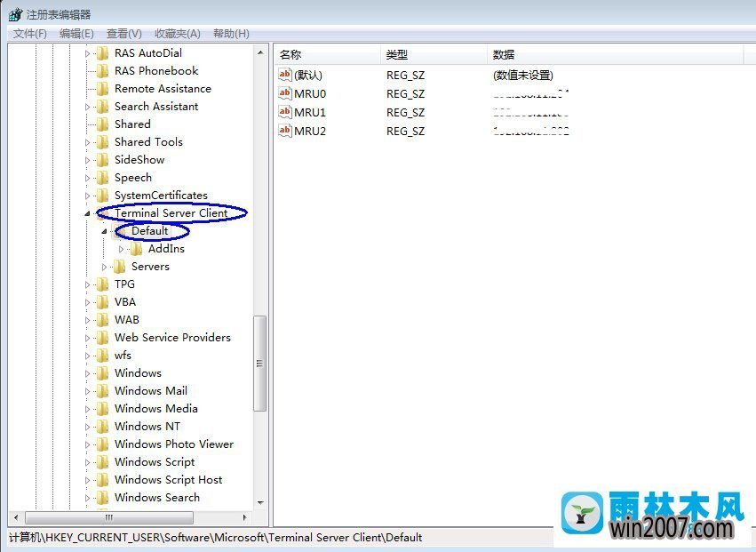756x552 pixels.
Task: Open the 帮助(H) menu
Action: tap(231, 33)
